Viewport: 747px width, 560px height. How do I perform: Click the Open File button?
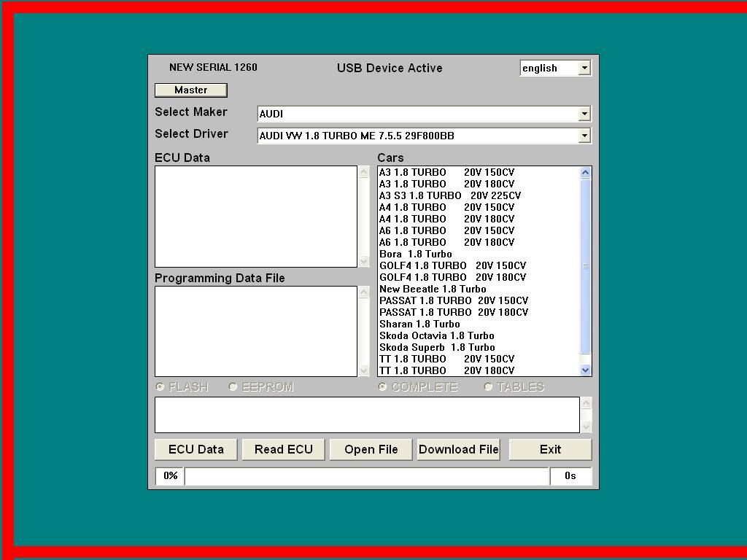tap(371, 449)
